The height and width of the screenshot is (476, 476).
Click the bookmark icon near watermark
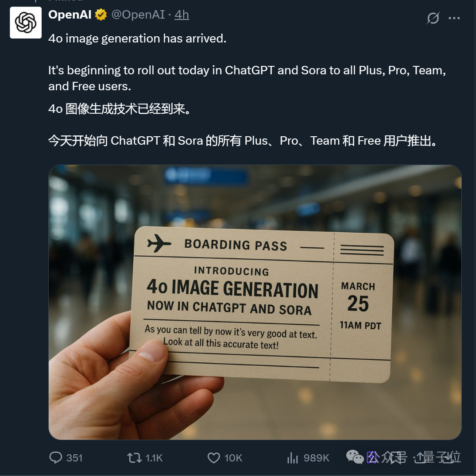point(395,458)
